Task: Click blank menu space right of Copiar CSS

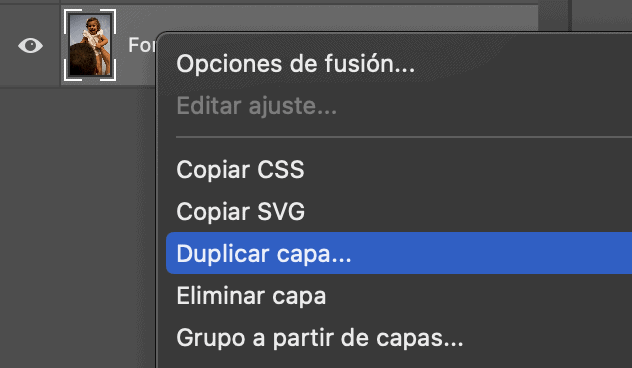Action: (468, 169)
